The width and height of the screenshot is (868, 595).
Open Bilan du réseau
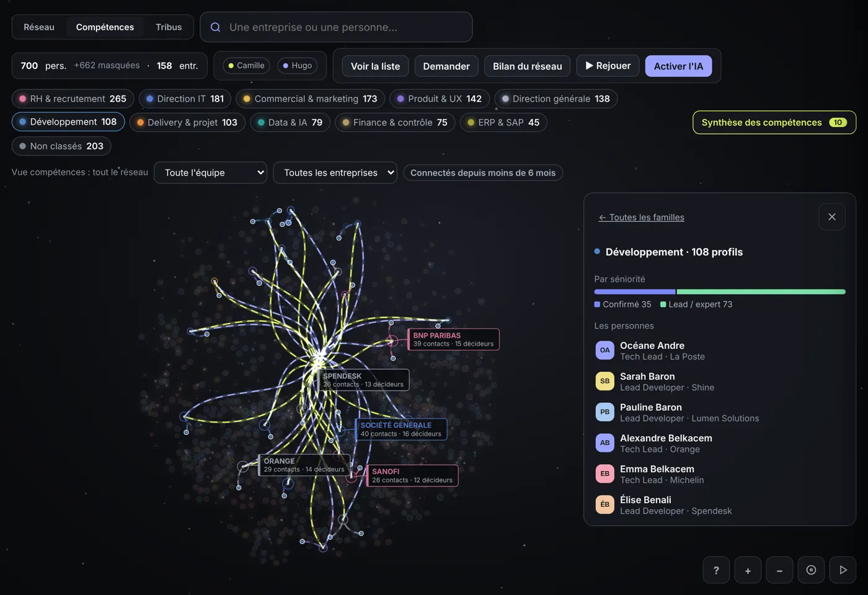[528, 66]
